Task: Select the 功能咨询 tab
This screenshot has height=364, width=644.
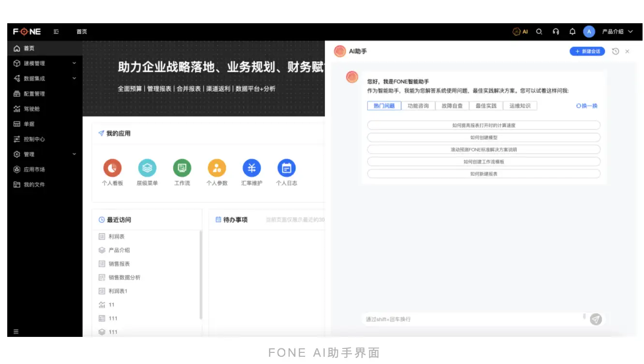Action: click(418, 106)
